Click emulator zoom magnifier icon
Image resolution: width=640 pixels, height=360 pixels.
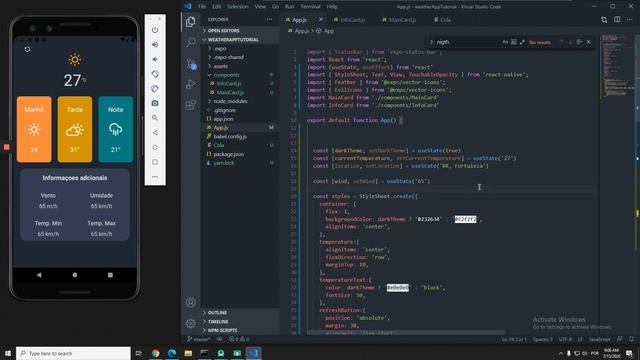[155, 118]
